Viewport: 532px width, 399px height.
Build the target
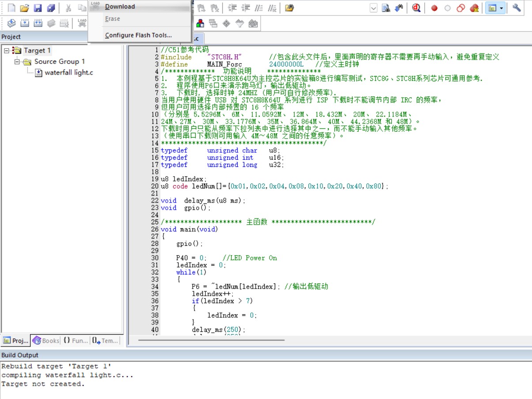click(x=25, y=23)
